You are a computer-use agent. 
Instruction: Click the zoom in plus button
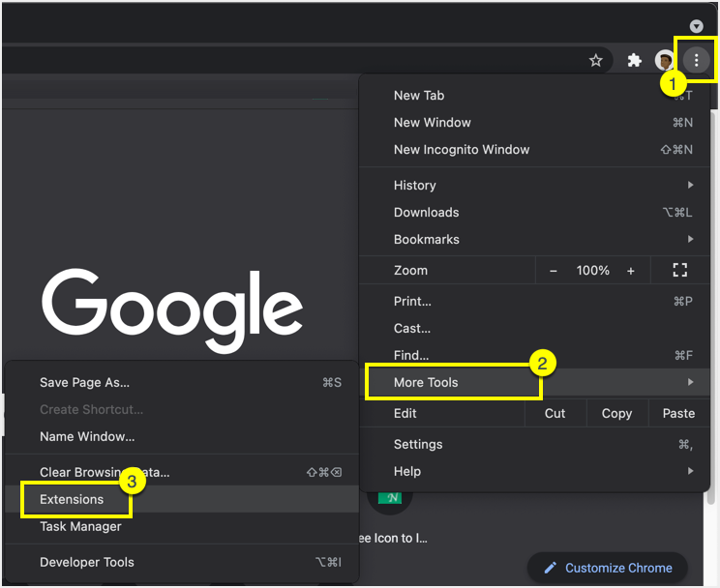click(x=631, y=271)
